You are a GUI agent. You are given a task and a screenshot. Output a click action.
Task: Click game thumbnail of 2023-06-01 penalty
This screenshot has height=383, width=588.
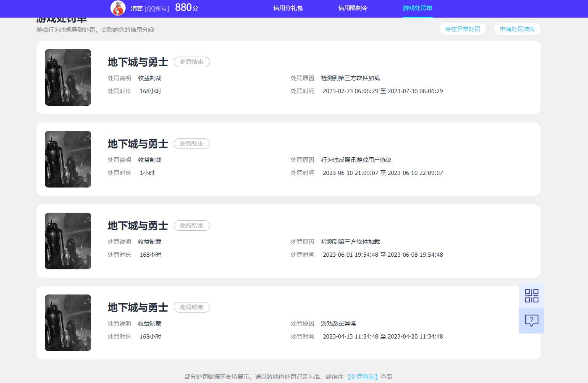(x=68, y=241)
